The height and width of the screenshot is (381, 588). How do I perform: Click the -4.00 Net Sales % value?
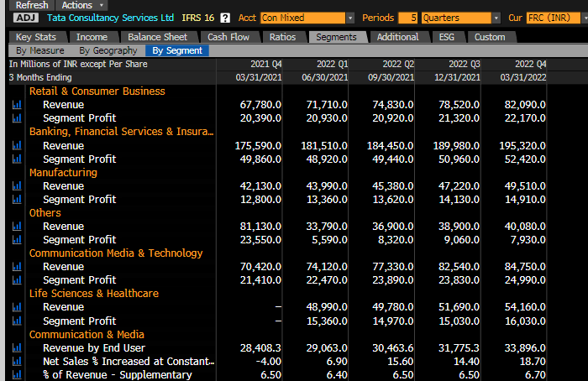tap(269, 362)
